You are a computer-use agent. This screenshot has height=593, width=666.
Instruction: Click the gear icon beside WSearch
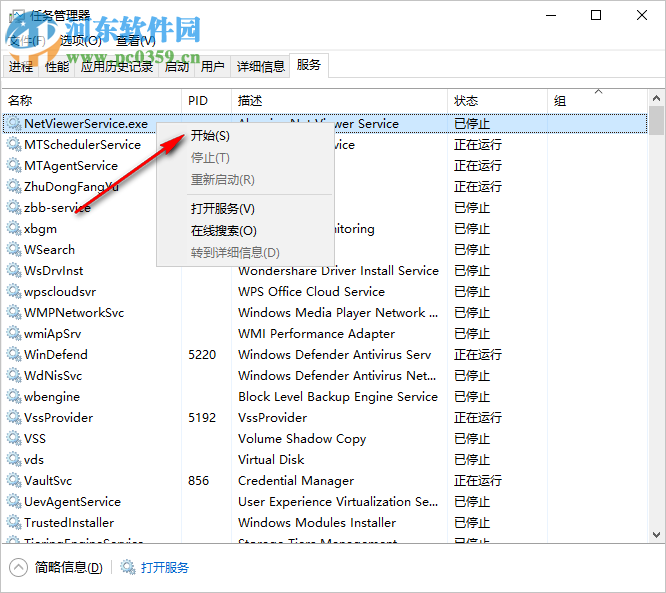pyautogui.click(x=14, y=250)
